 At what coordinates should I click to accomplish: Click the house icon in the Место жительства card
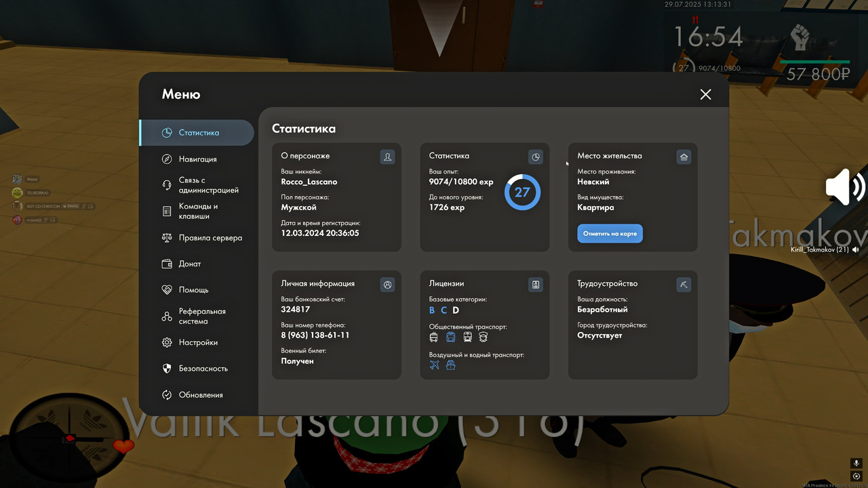point(684,157)
